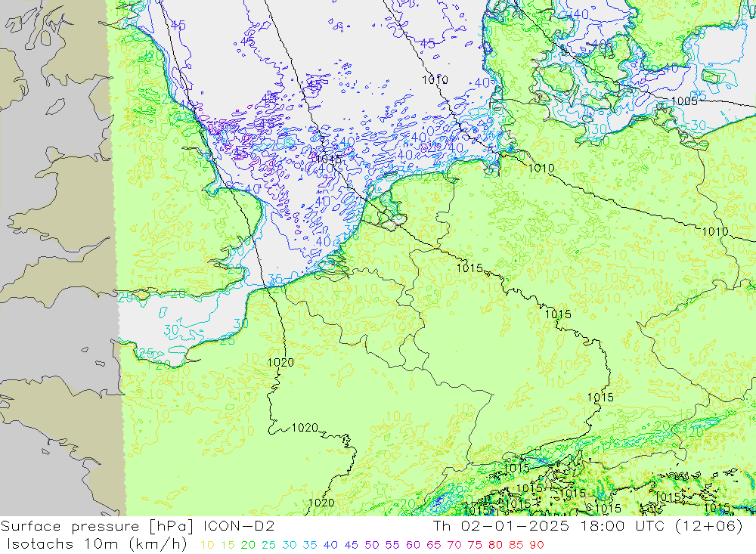Select the '60' legend value
The width and height of the screenshot is (756, 554).
[414, 545]
